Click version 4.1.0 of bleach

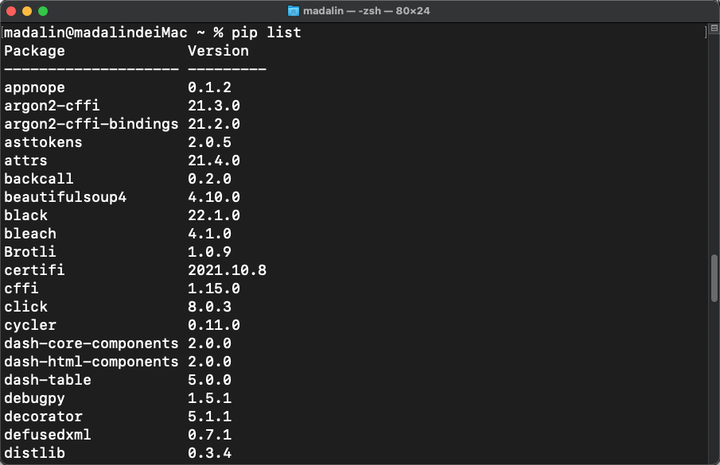[209, 234]
